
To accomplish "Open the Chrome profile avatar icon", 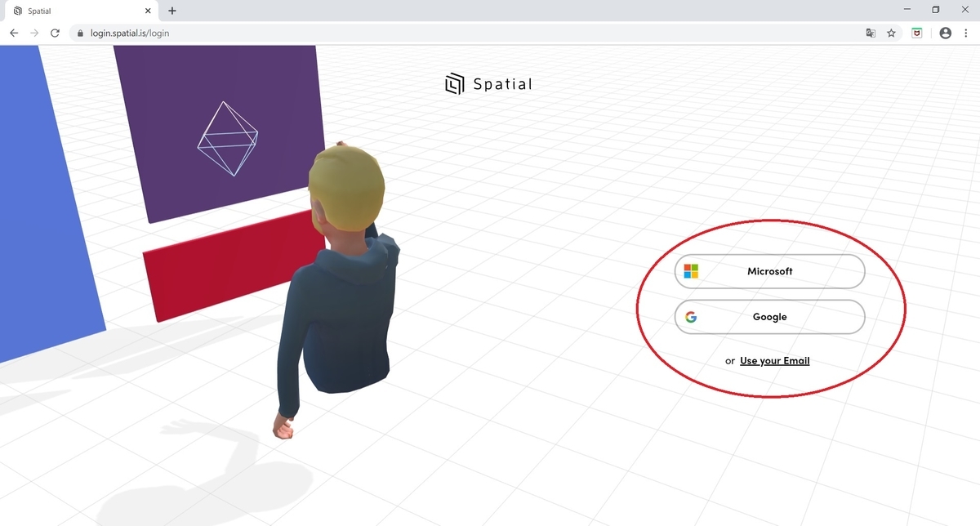I will coord(946,33).
